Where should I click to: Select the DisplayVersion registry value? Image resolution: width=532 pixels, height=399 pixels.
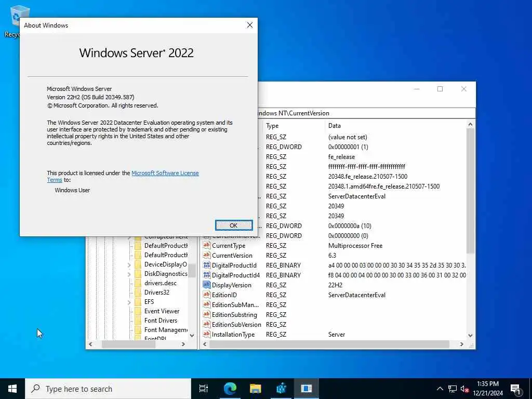coord(232,285)
